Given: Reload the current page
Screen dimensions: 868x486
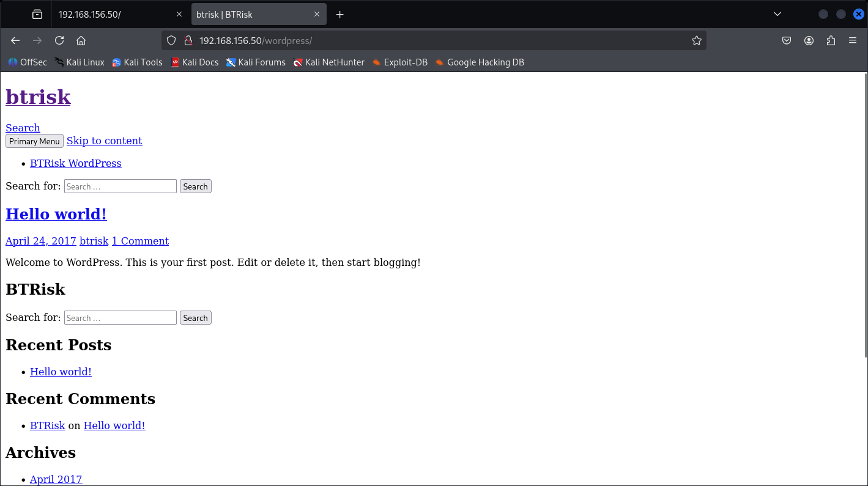Looking at the screenshot, I should [59, 40].
